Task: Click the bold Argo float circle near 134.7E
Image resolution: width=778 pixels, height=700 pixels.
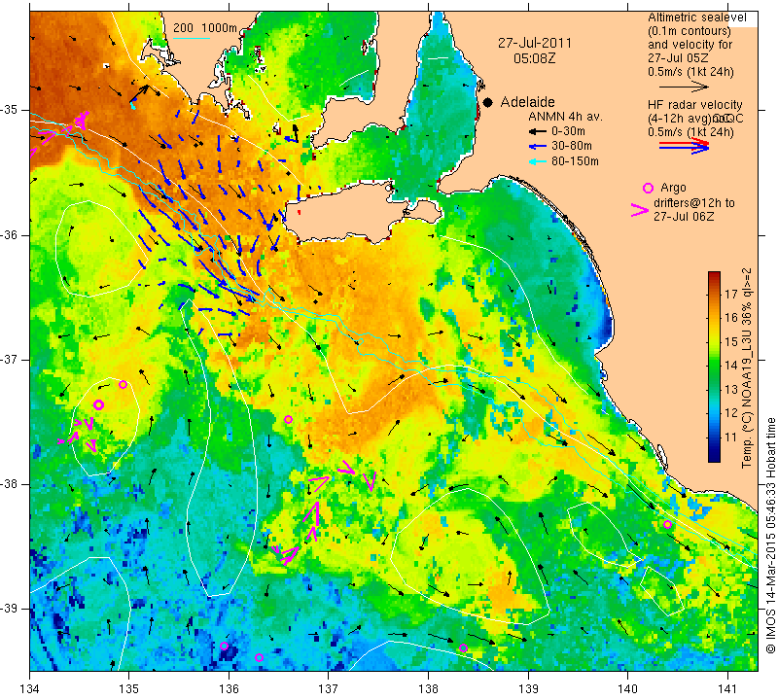Action: [x=98, y=404]
